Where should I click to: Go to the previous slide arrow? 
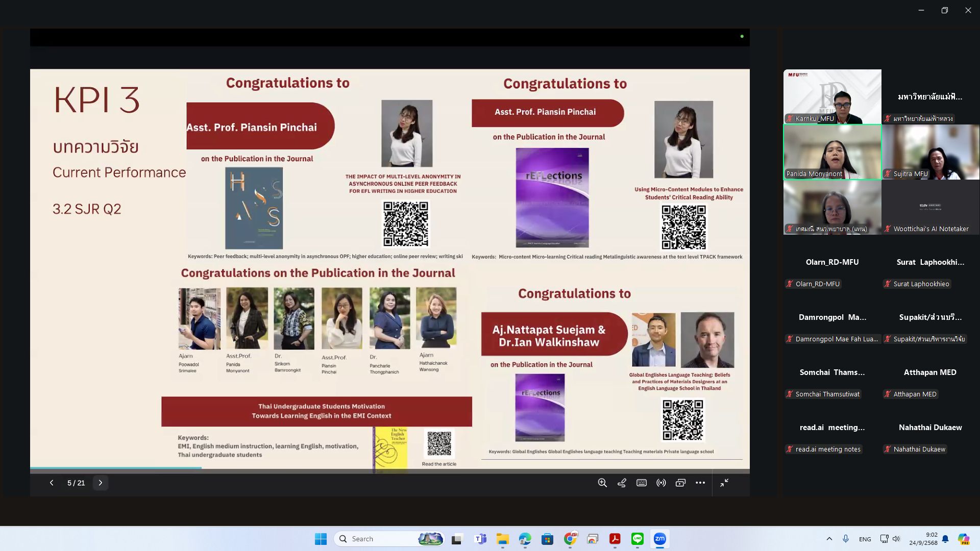tap(52, 483)
